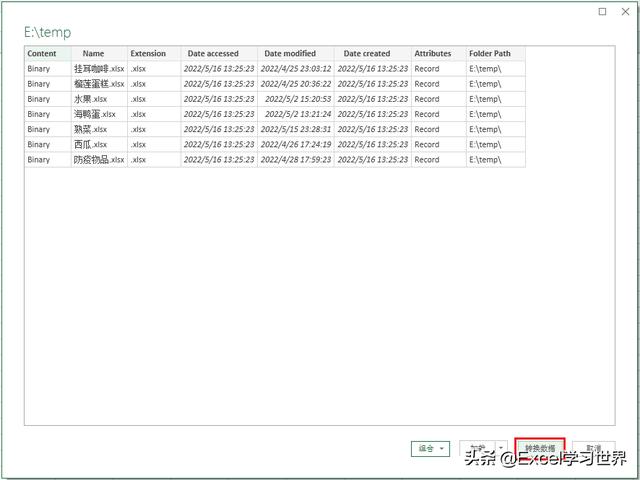Select the Attributes column header
640x480 pixels.
pos(432,53)
